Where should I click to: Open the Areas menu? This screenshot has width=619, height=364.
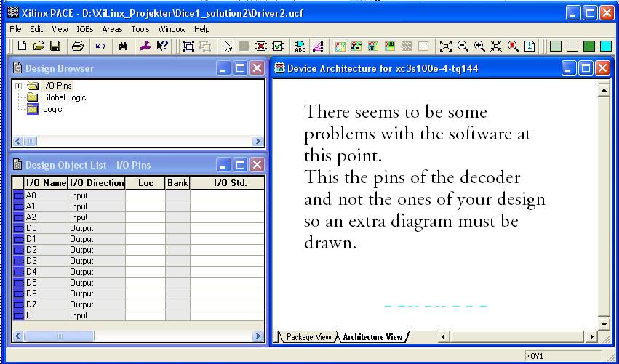(112, 29)
